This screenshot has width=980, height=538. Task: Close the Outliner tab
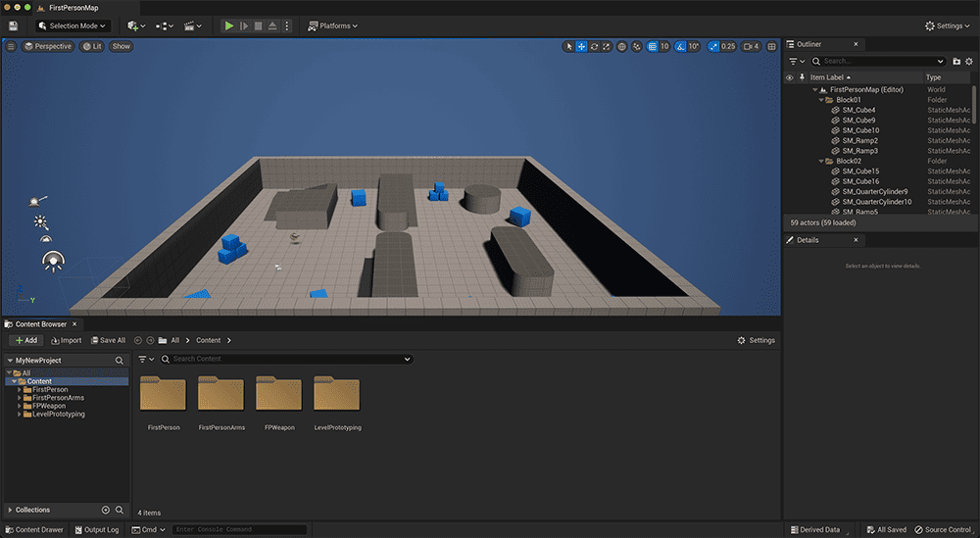click(x=856, y=44)
